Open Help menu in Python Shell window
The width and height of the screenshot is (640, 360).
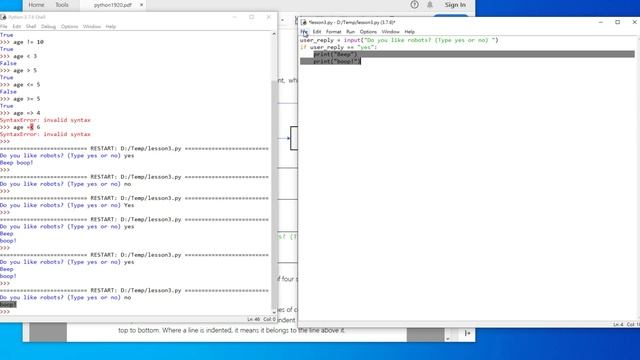click(111, 27)
